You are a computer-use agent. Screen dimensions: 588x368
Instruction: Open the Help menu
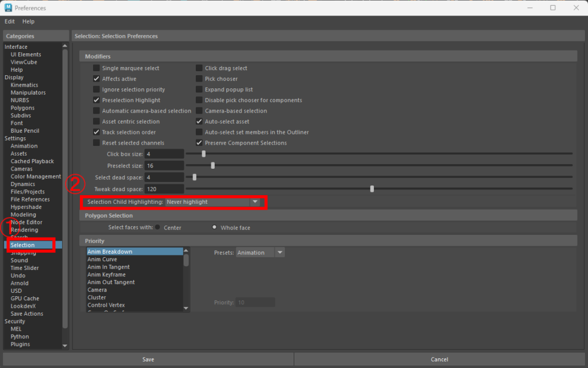(28, 21)
